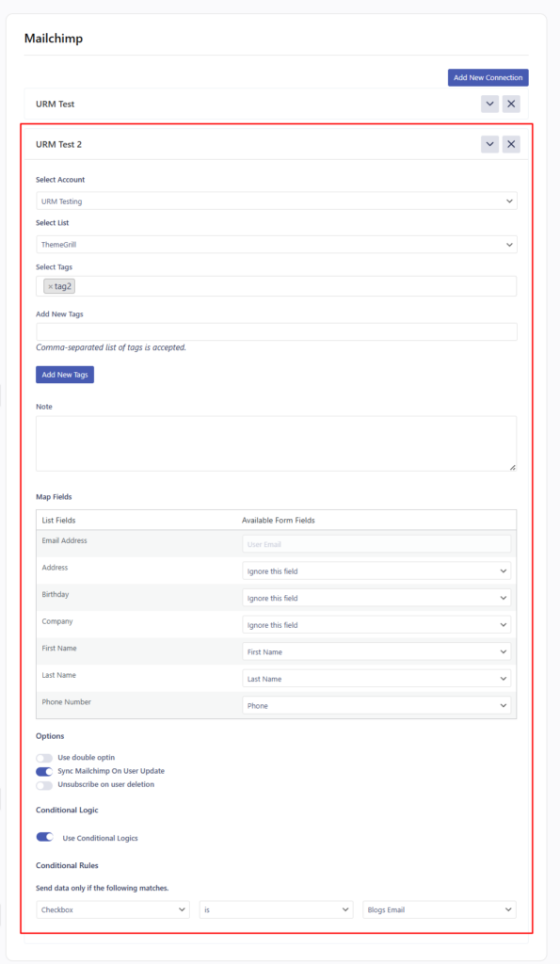The width and height of the screenshot is (560, 964).
Task: Click the Email Address list field label
Action: (x=65, y=541)
